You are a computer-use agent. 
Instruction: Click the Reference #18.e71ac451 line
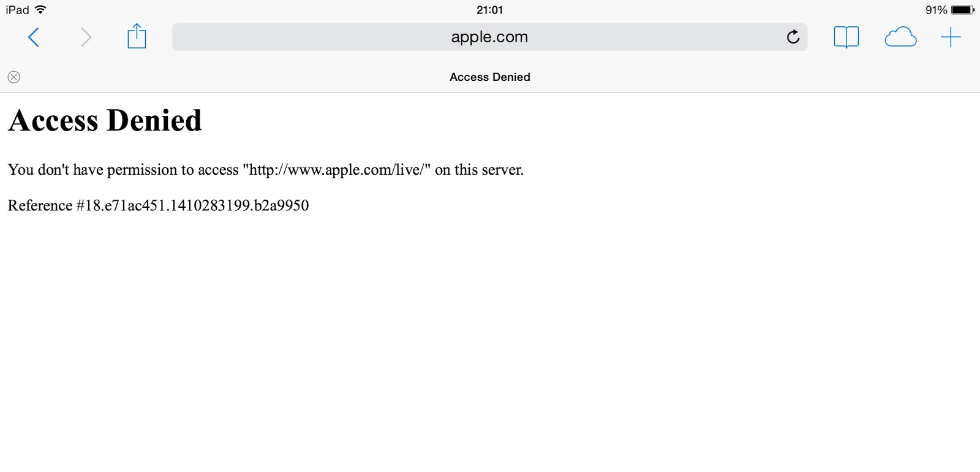point(159,205)
